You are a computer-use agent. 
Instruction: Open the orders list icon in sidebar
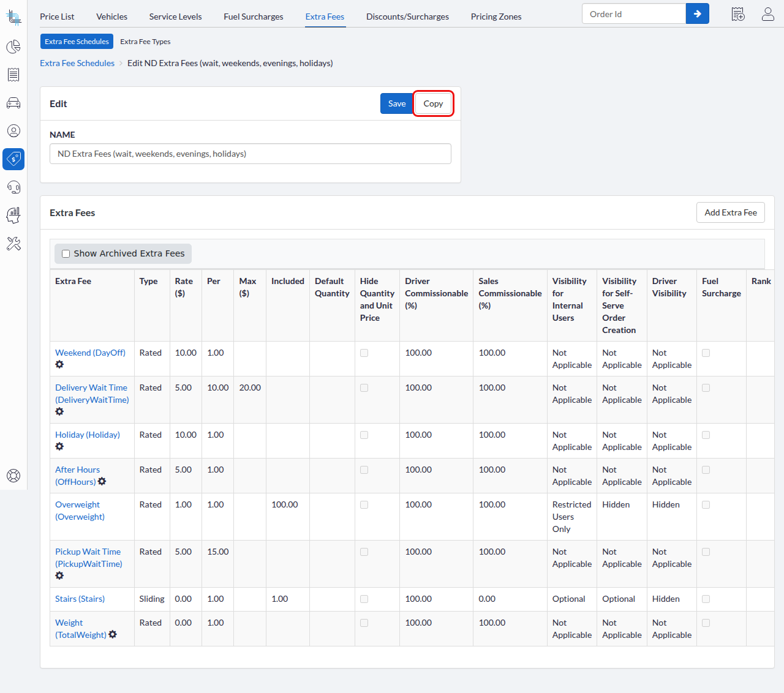click(x=13, y=75)
